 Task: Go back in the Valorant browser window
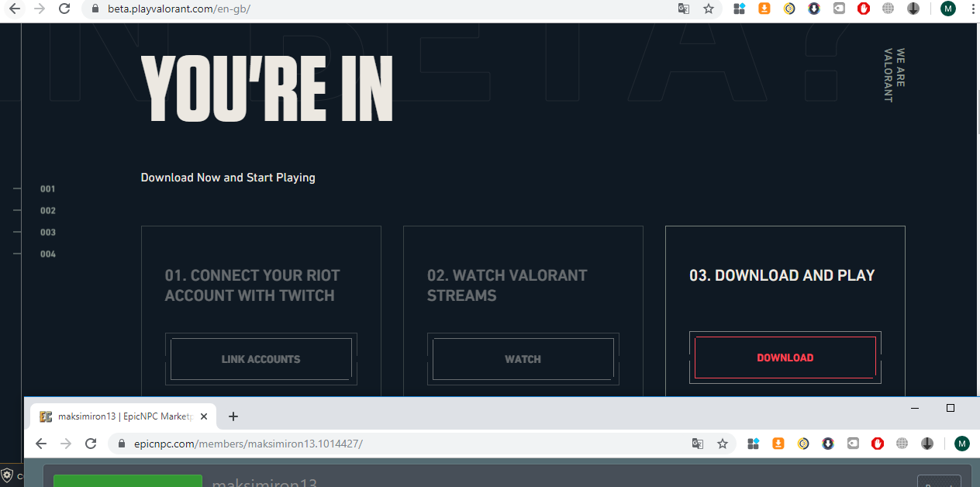click(15, 9)
